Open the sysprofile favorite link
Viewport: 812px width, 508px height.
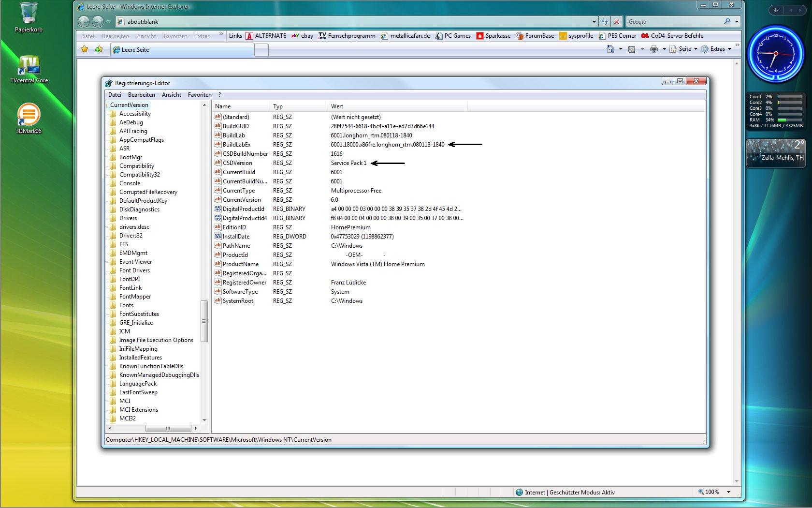pyautogui.click(x=576, y=36)
